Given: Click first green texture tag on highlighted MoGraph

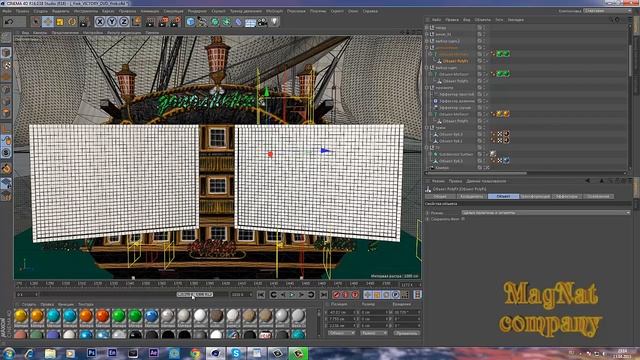Looking at the screenshot, I should (x=499, y=54).
